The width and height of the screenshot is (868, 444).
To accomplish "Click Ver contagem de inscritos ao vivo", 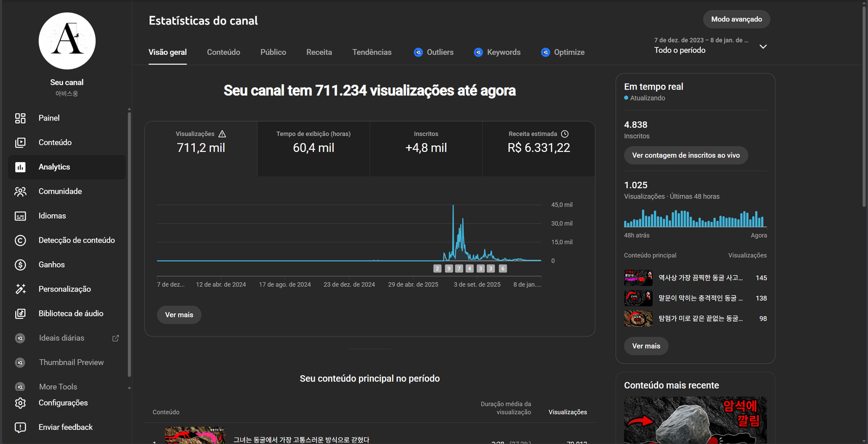I will [686, 155].
